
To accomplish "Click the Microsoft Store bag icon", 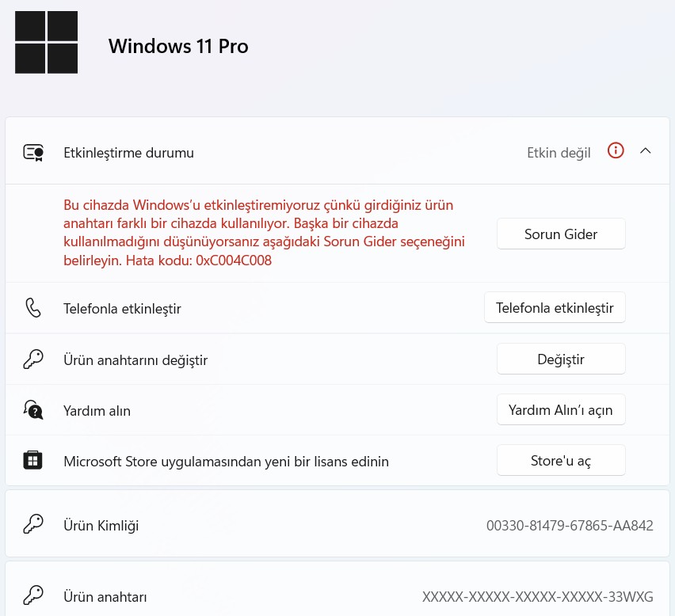I will tap(32, 460).
